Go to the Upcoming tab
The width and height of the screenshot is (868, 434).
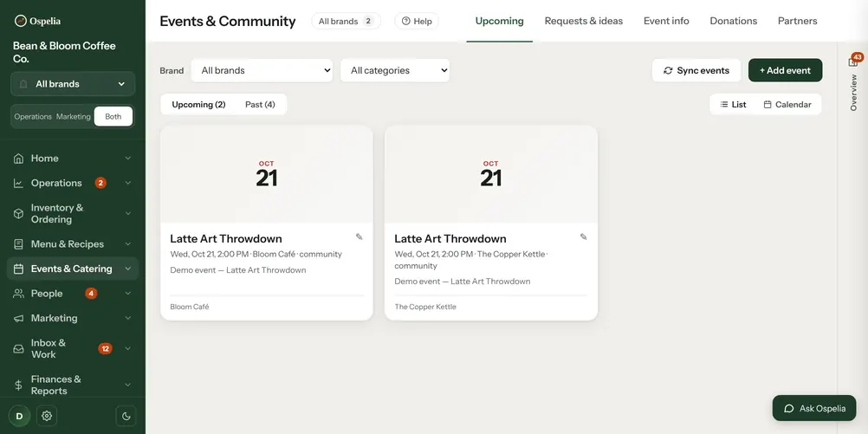pos(499,21)
